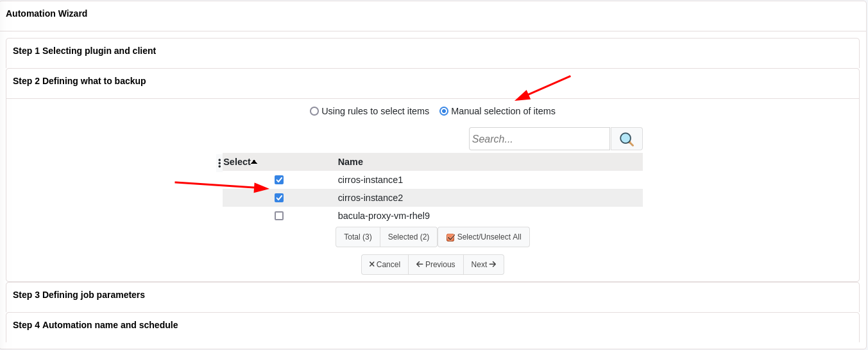This screenshot has width=868, height=350.
Task: Cancel the automation wizard
Action: tap(384, 265)
